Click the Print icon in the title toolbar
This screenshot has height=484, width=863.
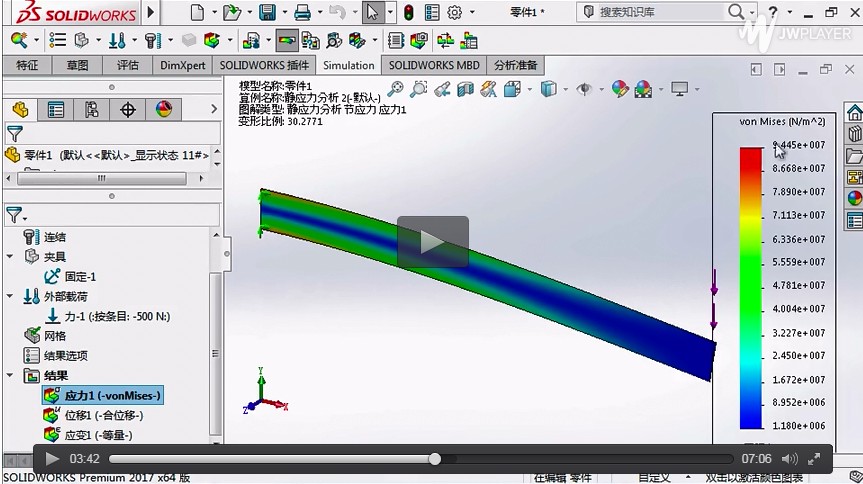(x=302, y=13)
